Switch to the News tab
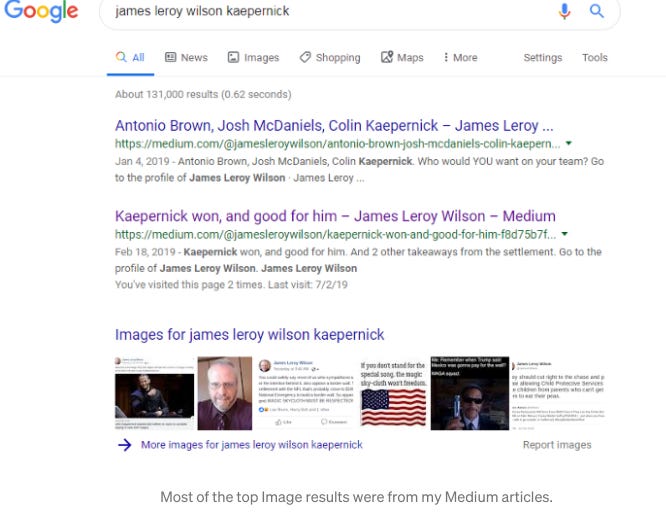 (x=186, y=57)
